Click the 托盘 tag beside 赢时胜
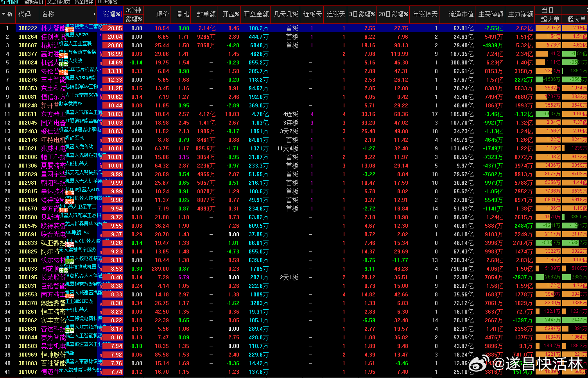588x378 pixels. (x=63, y=56)
